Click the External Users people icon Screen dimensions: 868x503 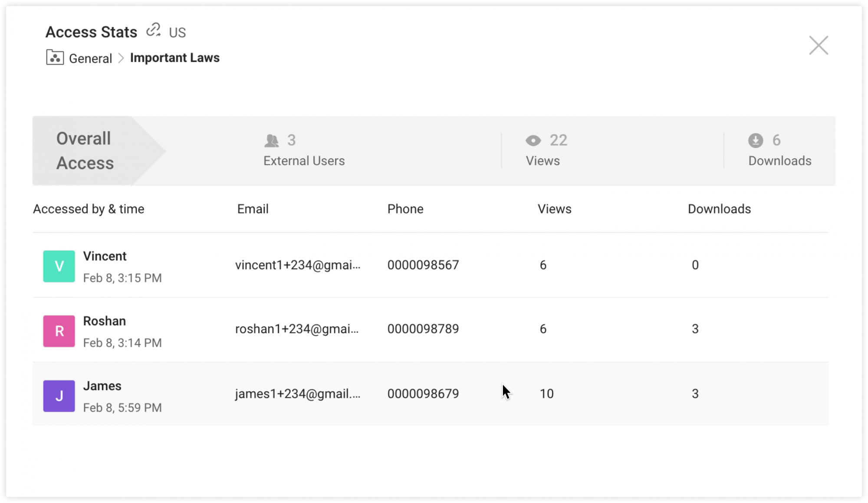(271, 140)
